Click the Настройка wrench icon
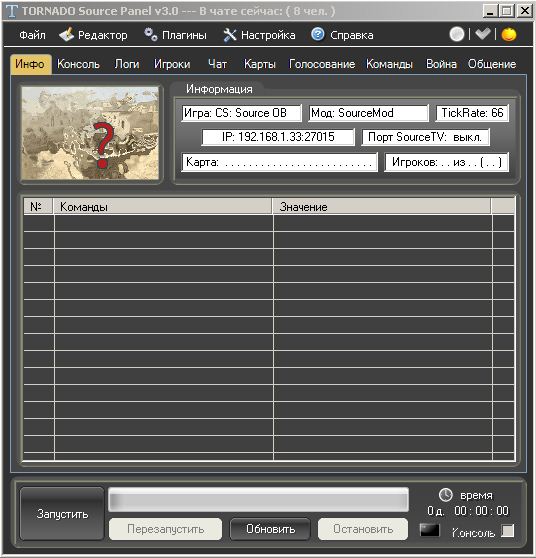This screenshot has height=558, width=536. tap(230, 35)
